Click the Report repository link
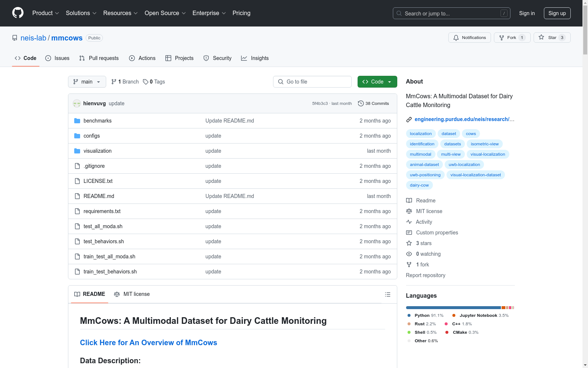Viewport: 588px width, 368px height. coord(426,275)
